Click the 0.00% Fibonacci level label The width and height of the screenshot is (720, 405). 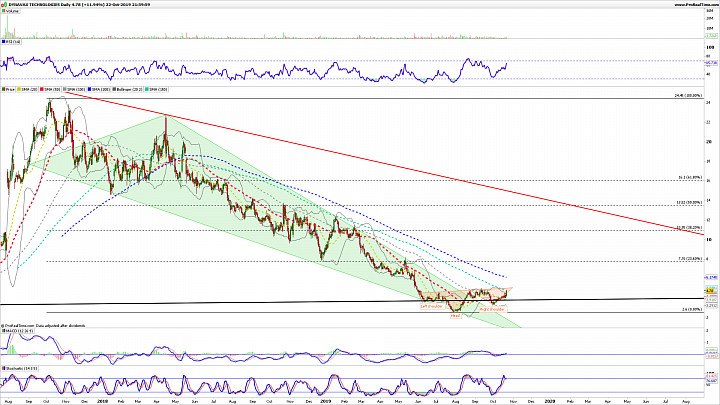coord(692,309)
